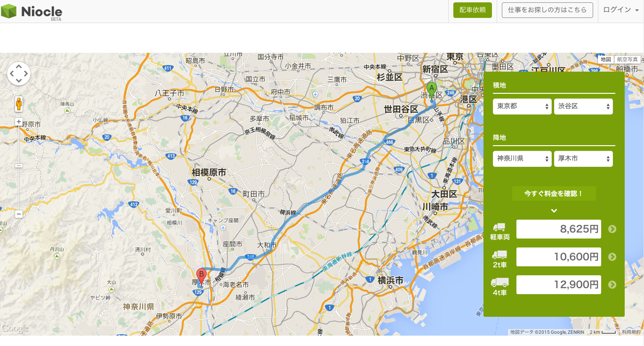Screen dimensions: 644x346
Task: Pan the map up
Action: point(19,67)
